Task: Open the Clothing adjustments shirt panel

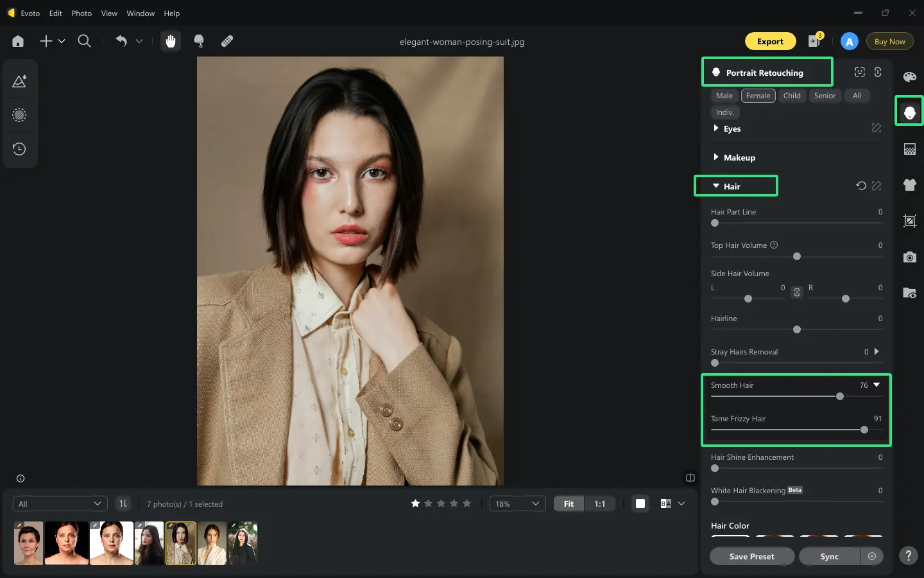Action: 909,185
